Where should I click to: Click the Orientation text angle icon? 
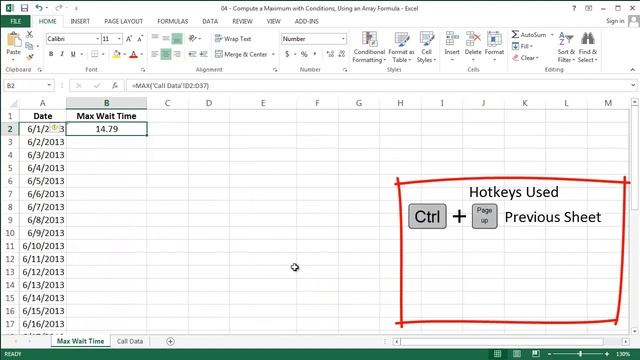point(193,39)
